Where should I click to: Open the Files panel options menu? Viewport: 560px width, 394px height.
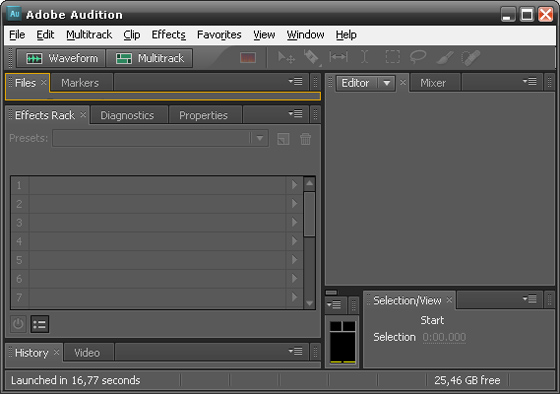point(295,82)
